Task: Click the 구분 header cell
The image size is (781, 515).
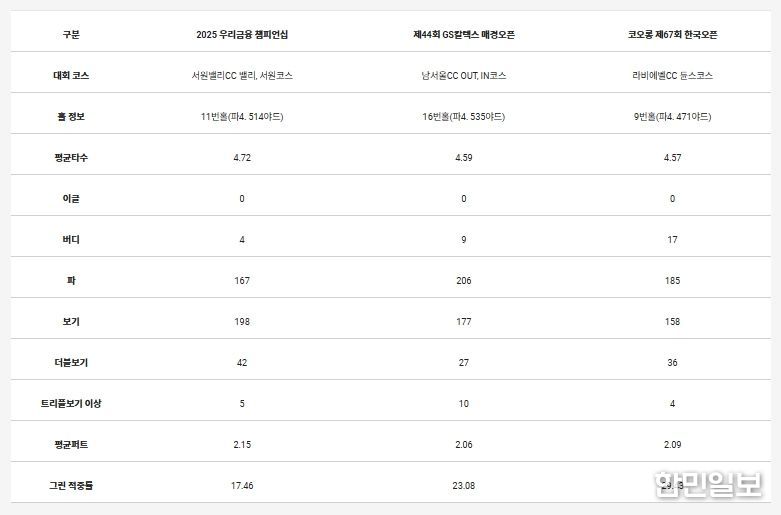Action: (70, 34)
